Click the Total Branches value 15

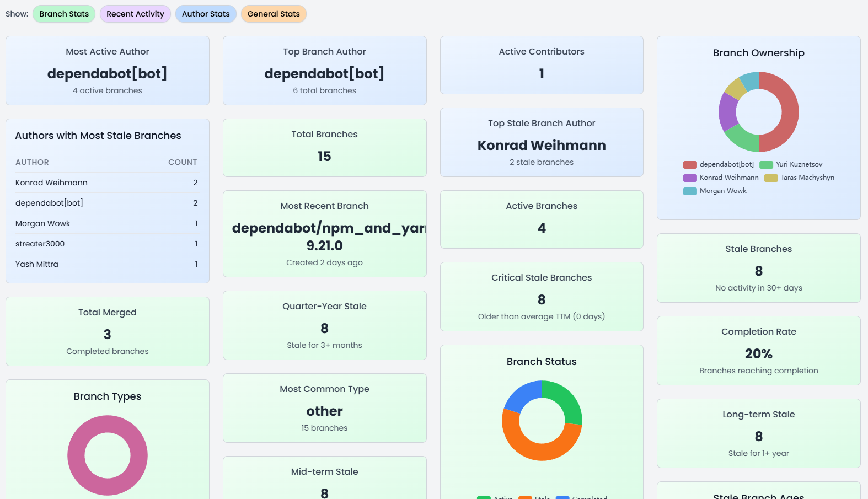tap(324, 156)
